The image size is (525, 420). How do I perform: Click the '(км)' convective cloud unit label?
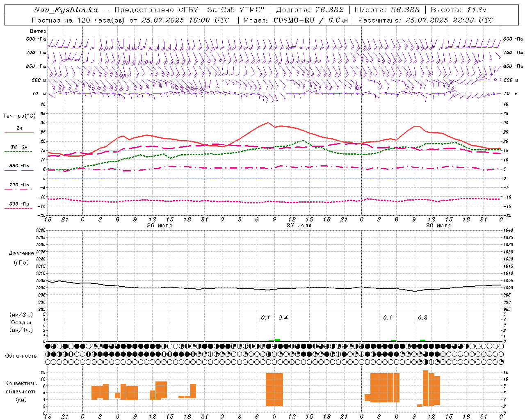pos(21,399)
